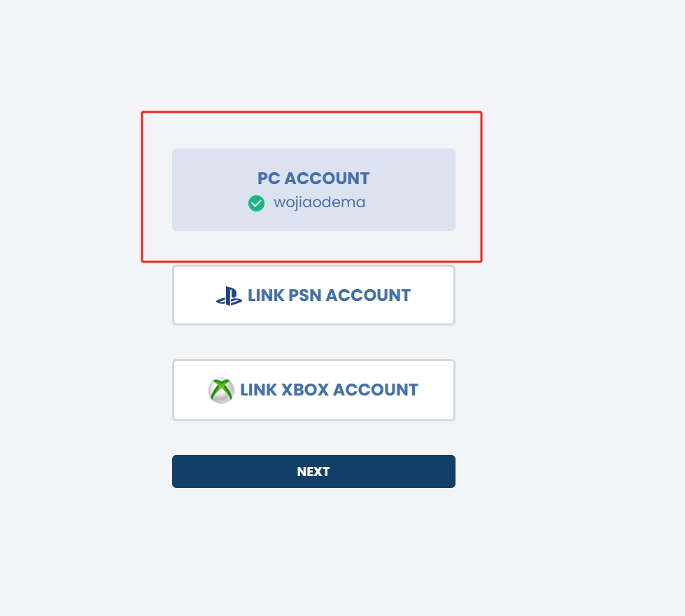Click the white NEXT text
Image resolution: width=685 pixels, height=616 pixels.
(313, 472)
